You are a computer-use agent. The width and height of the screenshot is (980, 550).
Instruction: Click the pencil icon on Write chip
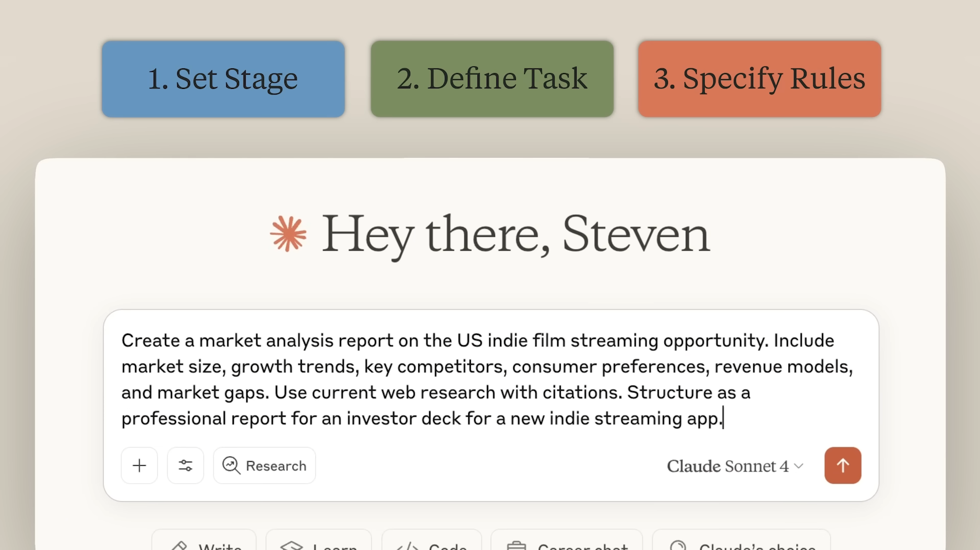(179, 545)
